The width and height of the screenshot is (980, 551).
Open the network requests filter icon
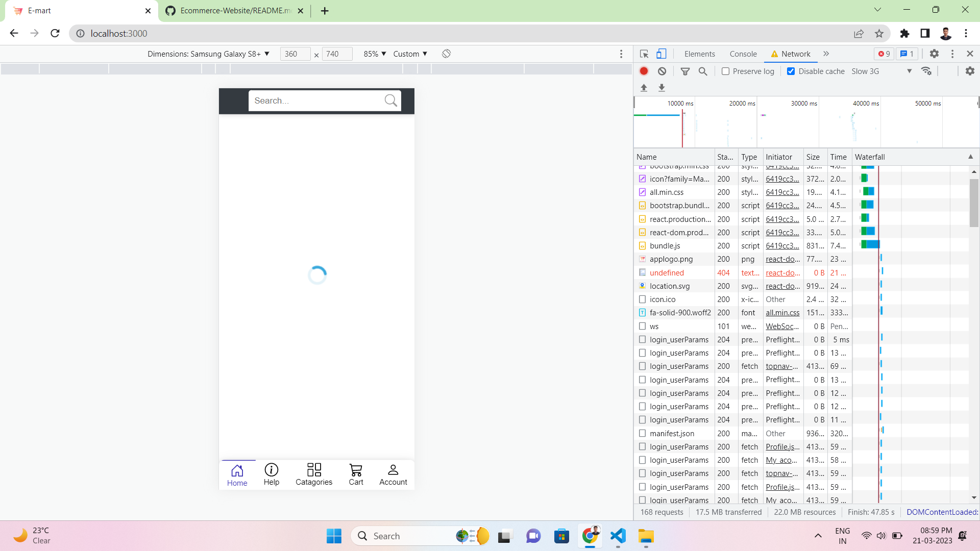pyautogui.click(x=685, y=71)
